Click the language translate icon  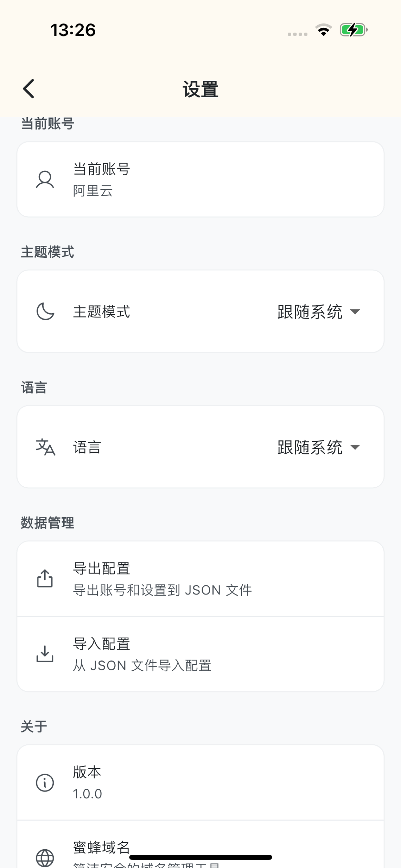pyautogui.click(x=45, y=447)
